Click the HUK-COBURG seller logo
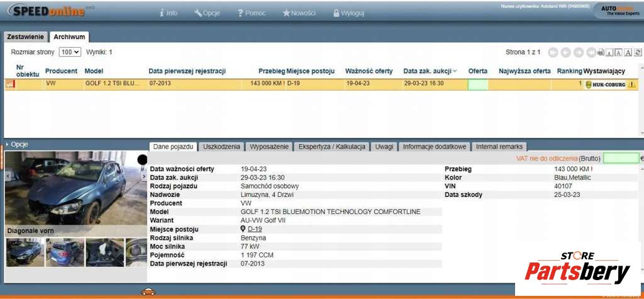Image resolution: width=644 pixels, height=299 pixels. (x=605, y=84)
